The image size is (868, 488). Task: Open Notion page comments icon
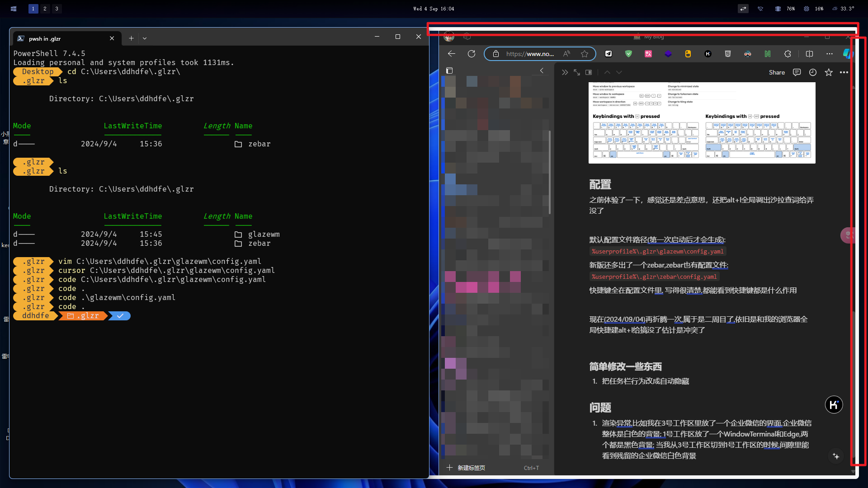click(x=797, y=72)
